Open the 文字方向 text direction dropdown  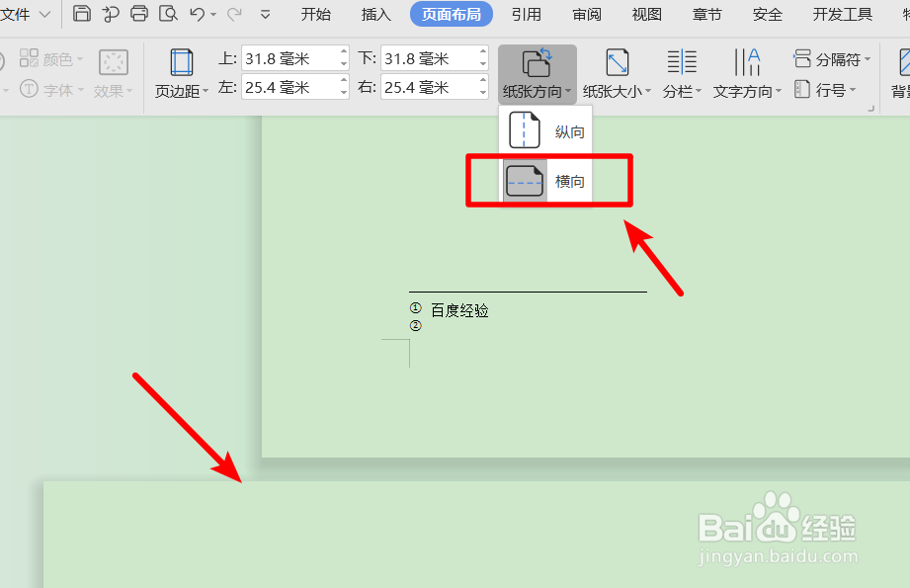point(747,74)
